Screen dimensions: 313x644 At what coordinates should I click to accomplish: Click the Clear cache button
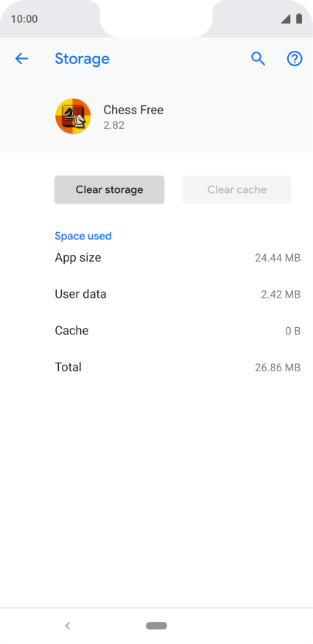tap(237, 189)
